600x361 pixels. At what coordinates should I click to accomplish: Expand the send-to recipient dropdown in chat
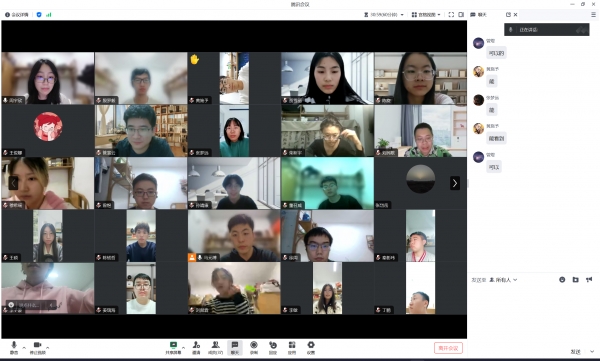tap(503, 280)
